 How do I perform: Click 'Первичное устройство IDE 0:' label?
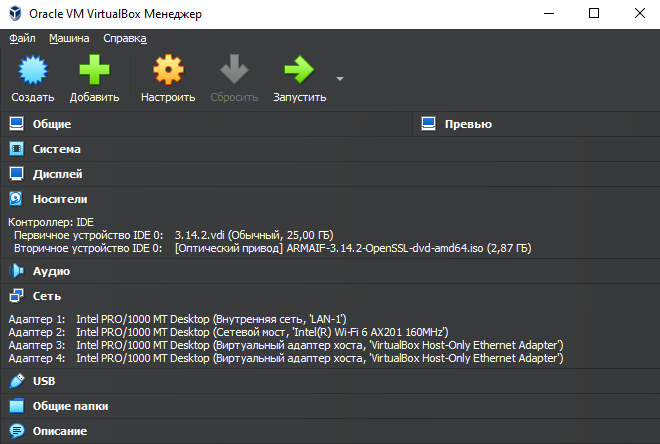(88, 235)
